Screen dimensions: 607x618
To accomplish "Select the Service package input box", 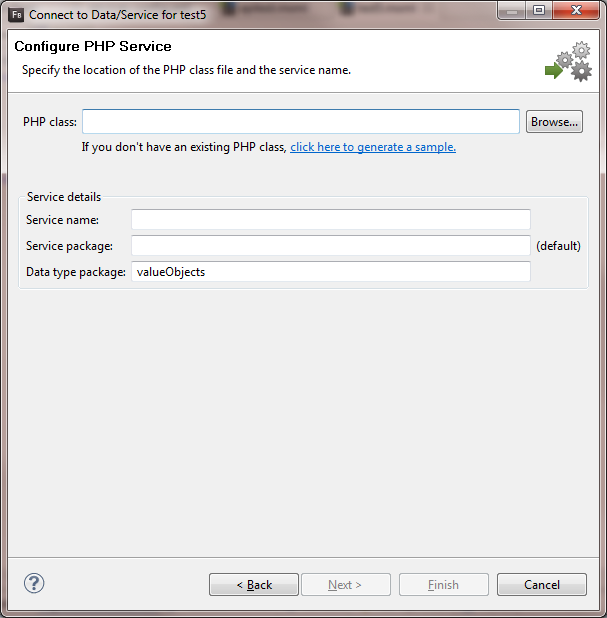I will pos(330,246).
